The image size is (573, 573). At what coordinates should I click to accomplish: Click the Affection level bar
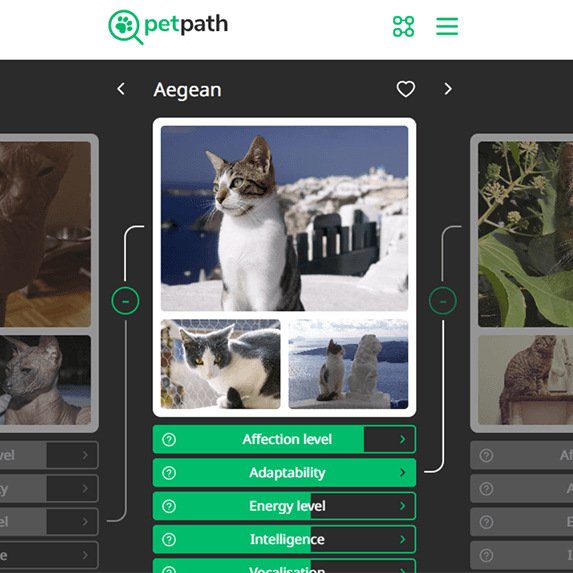tap(284, 439)
